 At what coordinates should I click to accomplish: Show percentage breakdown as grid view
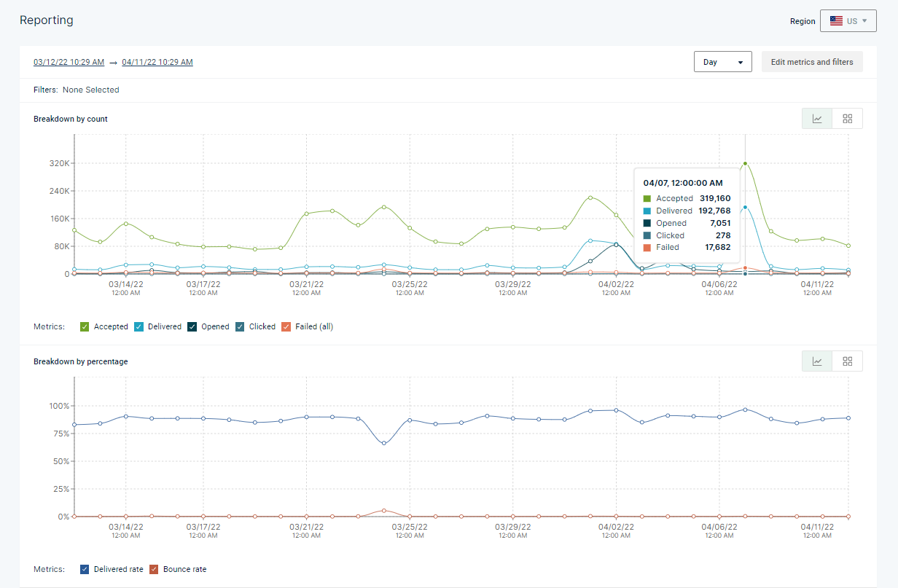(848, 361)
